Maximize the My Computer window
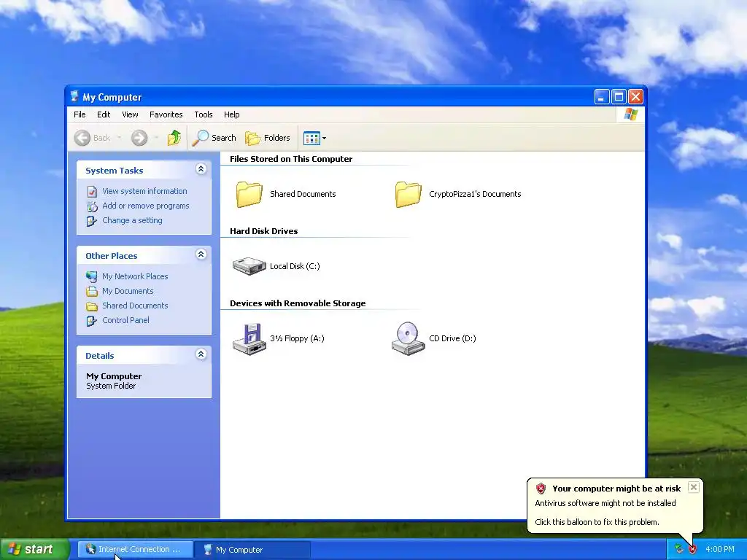The image size is (747, 560). 619,97
